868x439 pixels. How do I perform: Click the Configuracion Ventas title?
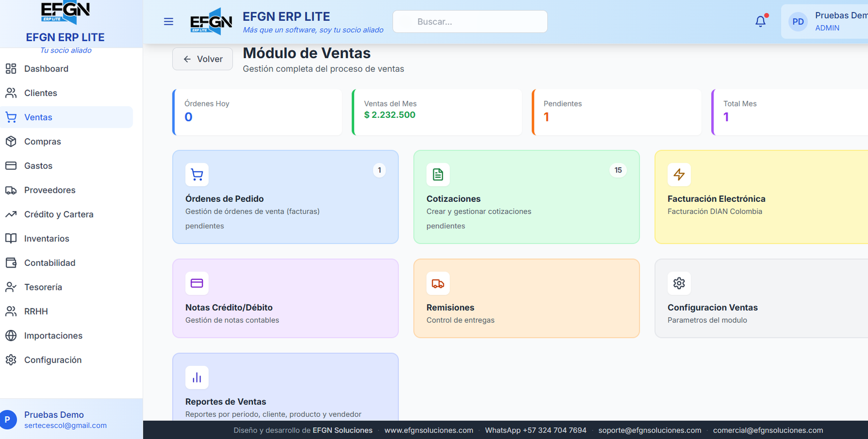click(x=712, y=308)
